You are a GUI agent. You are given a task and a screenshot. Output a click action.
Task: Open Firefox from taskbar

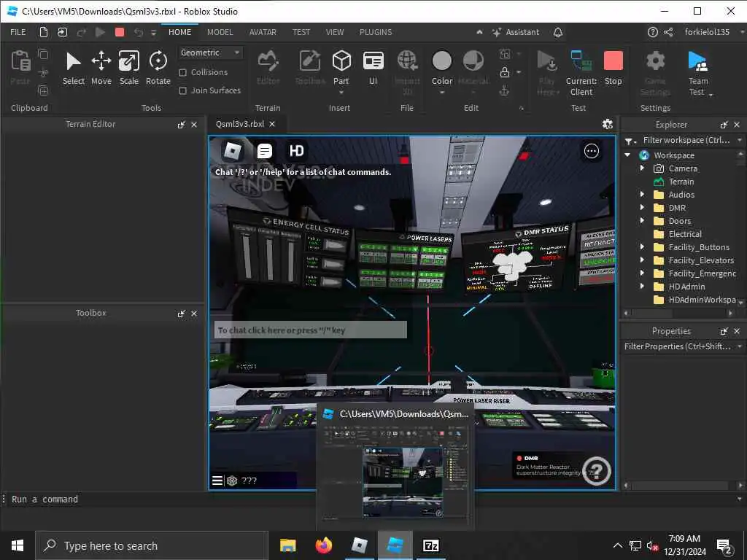(x=324, y=545)
